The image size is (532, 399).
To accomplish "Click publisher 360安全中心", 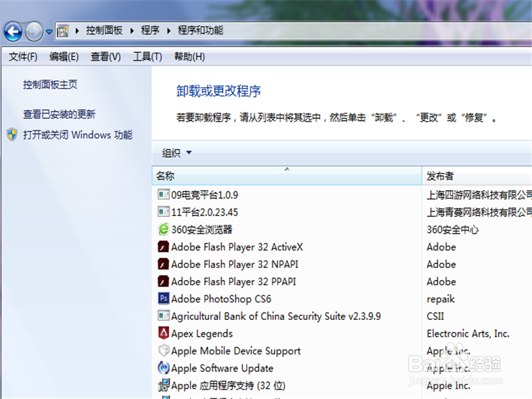I will [x=453, y=229].
